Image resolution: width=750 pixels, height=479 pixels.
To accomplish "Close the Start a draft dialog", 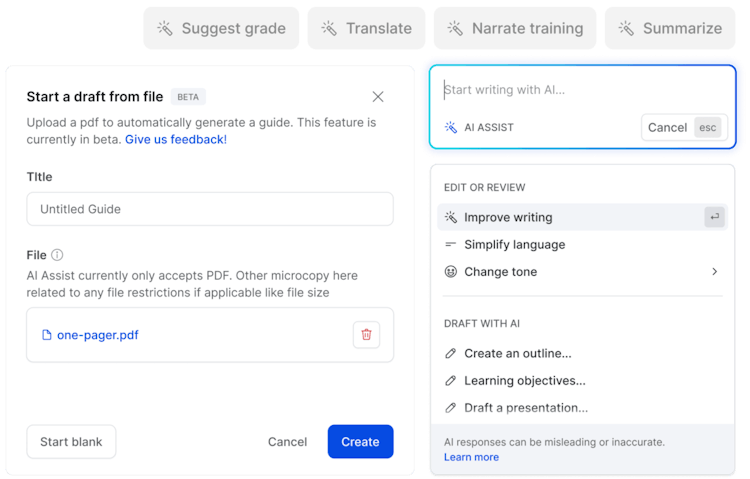I will (x=378, y=97).
